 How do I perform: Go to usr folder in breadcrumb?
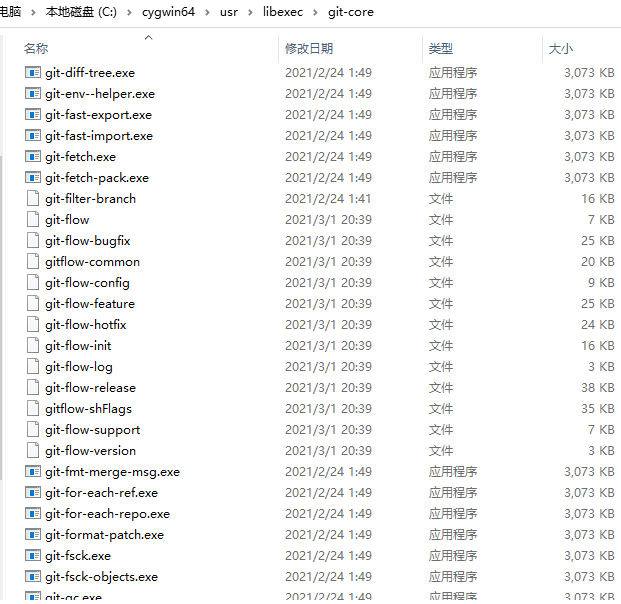[x=229, y=12]
